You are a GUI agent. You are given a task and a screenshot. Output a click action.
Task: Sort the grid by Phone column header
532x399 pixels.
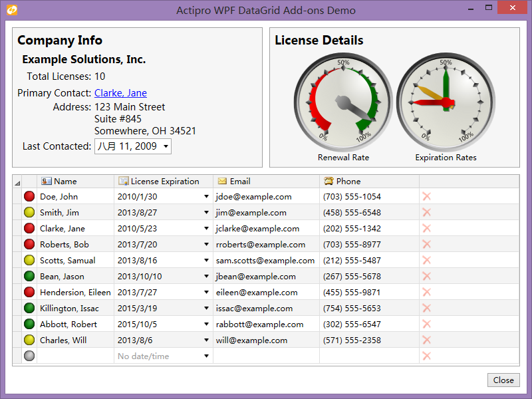[370, 181]
